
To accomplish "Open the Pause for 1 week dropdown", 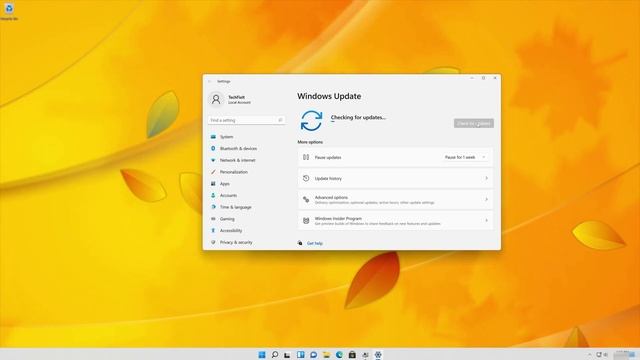I will coord(465,157).
